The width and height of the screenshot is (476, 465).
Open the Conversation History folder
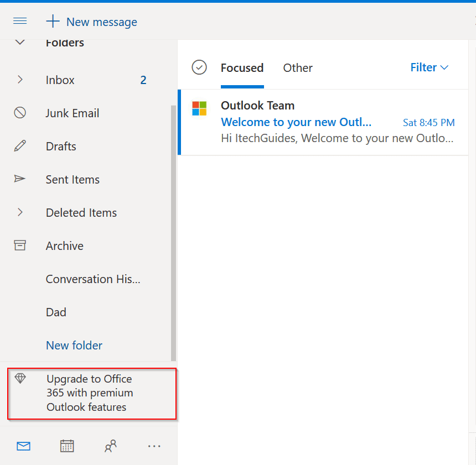point(93,279)
